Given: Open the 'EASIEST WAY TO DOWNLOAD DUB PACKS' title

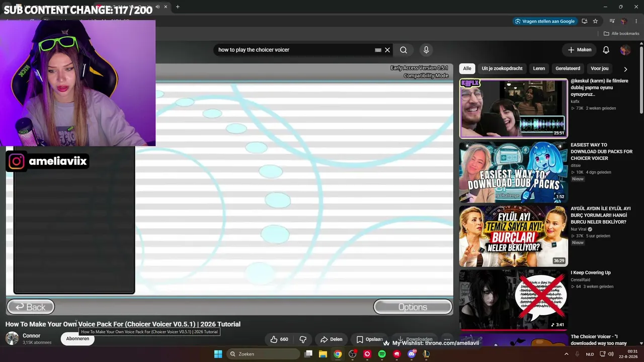Looking at the screenshot, I should (601, 151).
